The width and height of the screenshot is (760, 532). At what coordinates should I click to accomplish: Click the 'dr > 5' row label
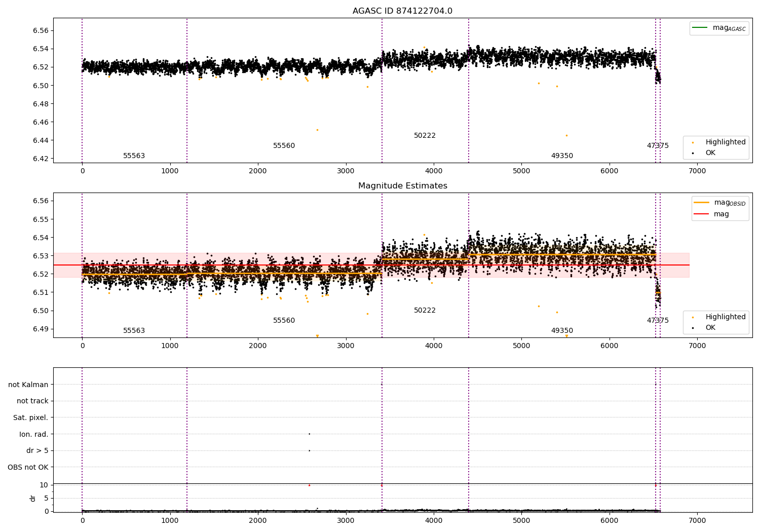pos(37,450)
